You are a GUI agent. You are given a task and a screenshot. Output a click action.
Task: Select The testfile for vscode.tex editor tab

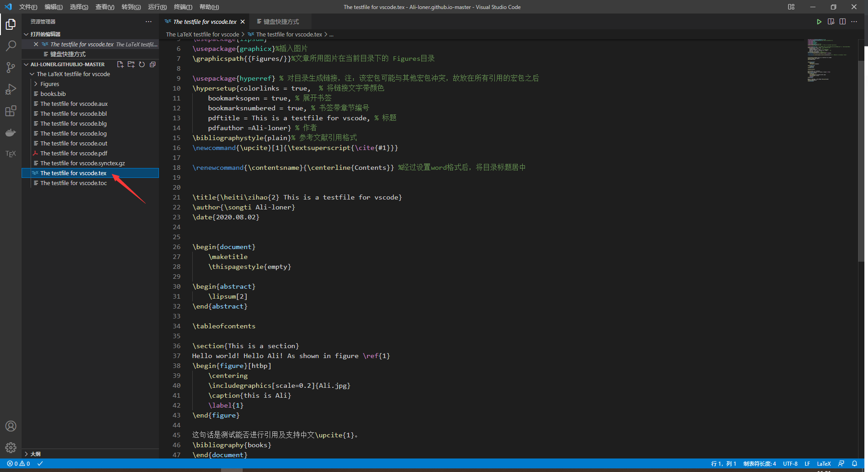[205, 22]
